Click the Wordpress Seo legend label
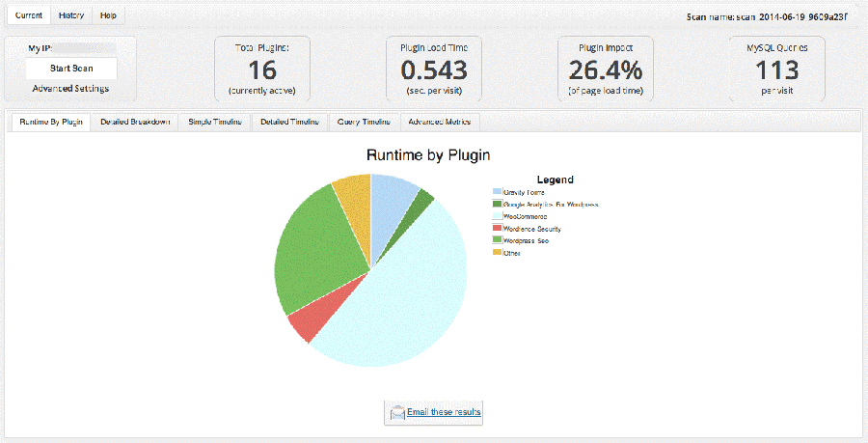Image resolution: width=868 pixels, height=443 pixels. (x=528, y=240)
